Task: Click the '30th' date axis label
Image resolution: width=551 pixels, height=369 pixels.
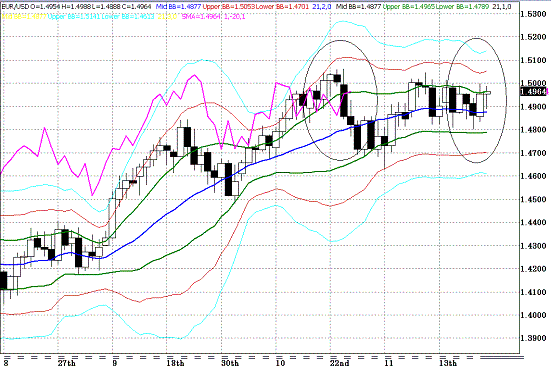Action: [x=230, y=363]
